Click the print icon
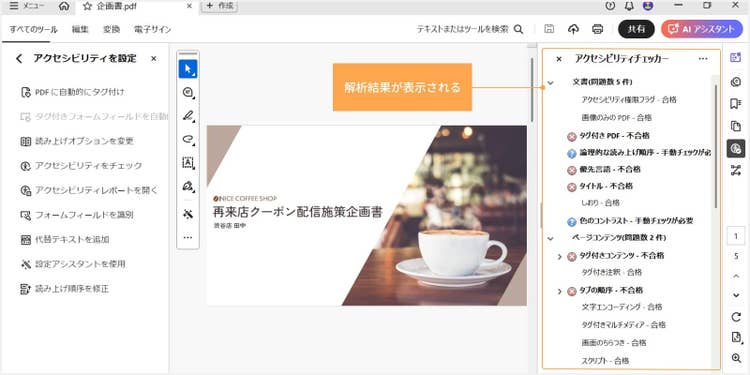 click(597, 29)
